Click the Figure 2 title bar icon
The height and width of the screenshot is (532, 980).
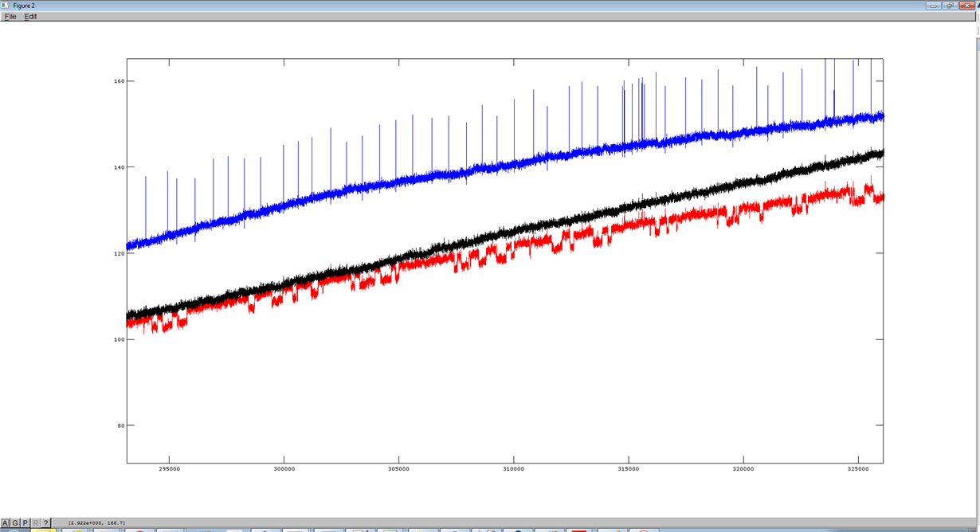5,6
